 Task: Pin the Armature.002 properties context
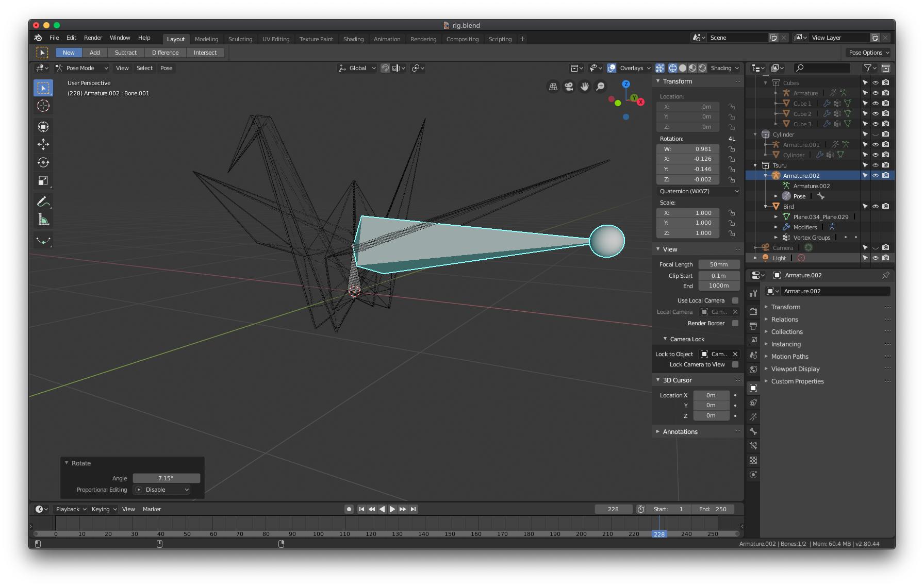click(885, 275)
